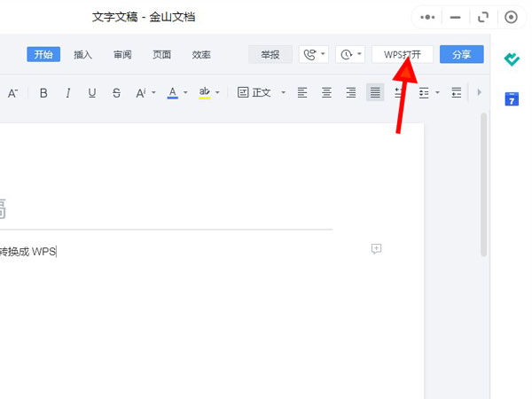This screenshot has width=532, height=399.
Task: Center align the text
Action: click(x=326, y=92)
